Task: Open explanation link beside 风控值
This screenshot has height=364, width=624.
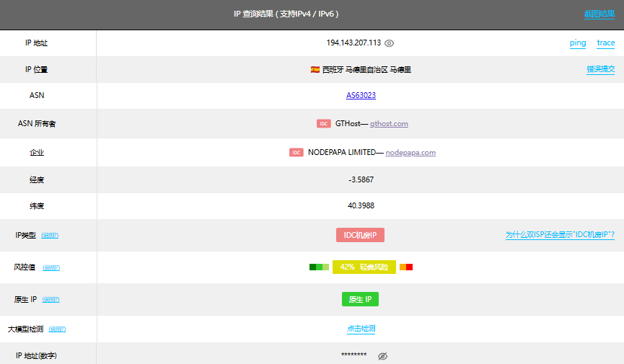Action: pyautogui.click(x=51, y=267)
